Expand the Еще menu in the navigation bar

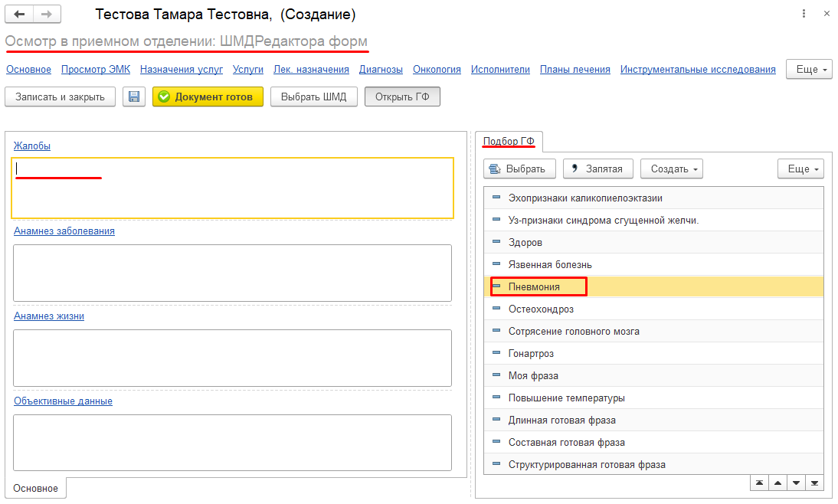click(x=809, y=70)
